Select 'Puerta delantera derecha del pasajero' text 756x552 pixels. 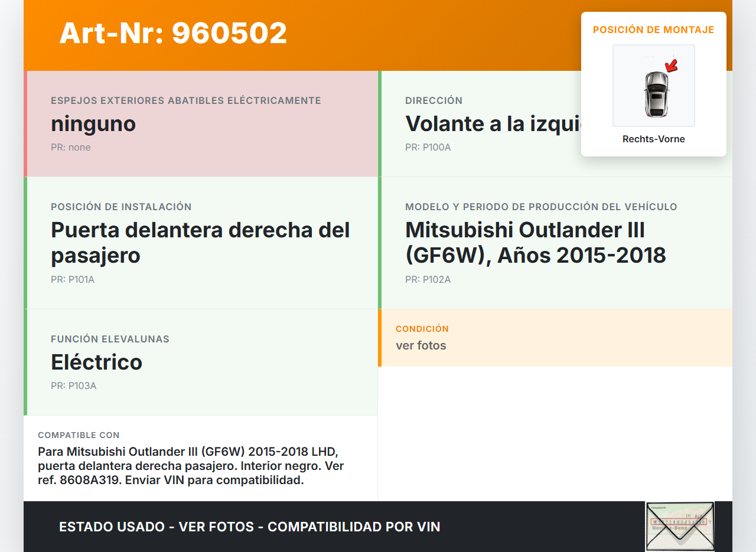(200, 243)
